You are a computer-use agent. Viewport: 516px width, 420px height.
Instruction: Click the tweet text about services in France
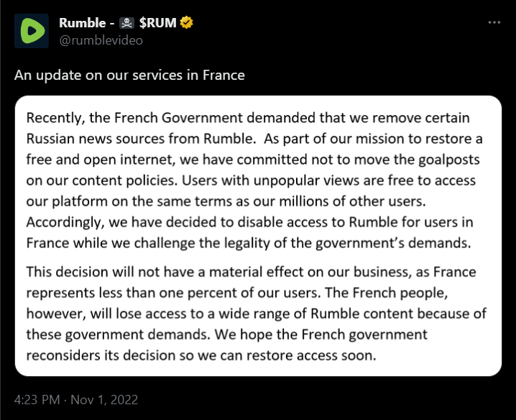pyautogui.click(x=130, y=75)
